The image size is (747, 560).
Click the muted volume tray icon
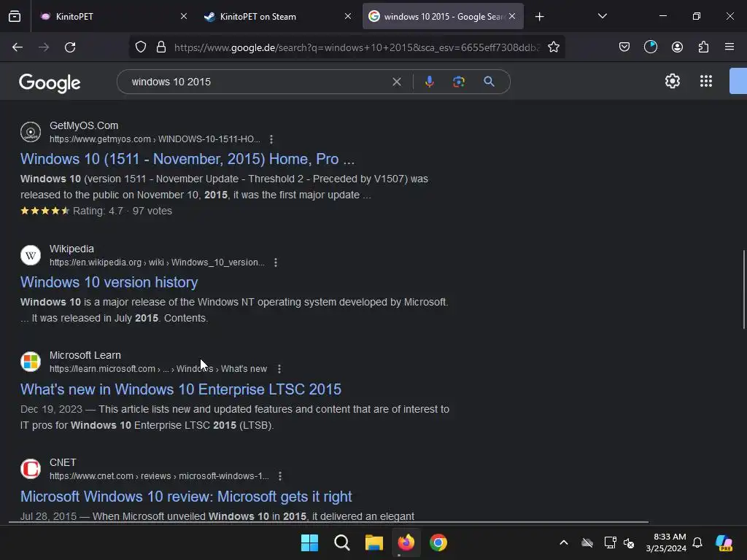point(629,542)
